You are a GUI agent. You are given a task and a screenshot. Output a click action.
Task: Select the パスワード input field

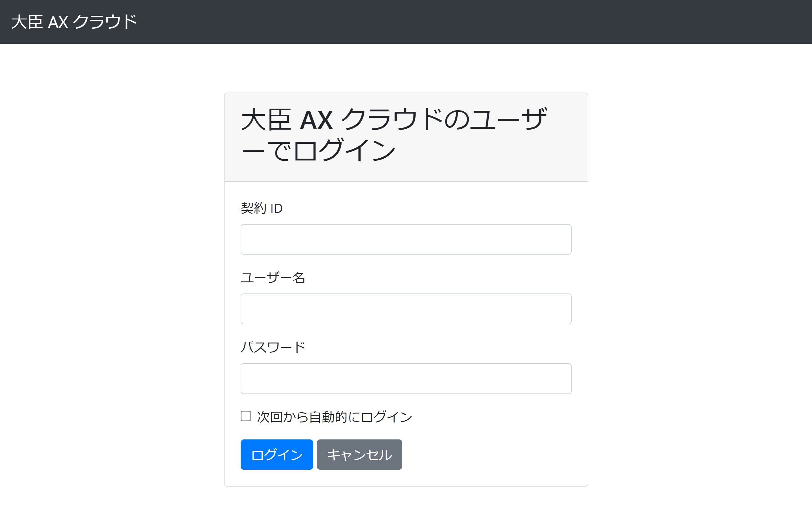pos(406,379)
